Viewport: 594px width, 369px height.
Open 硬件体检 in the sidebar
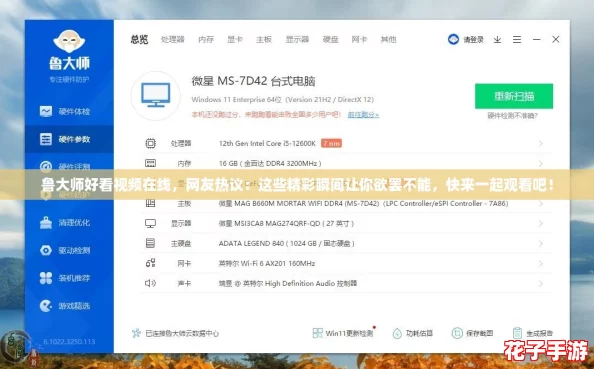pyautogui.click(x=65, y=111)
